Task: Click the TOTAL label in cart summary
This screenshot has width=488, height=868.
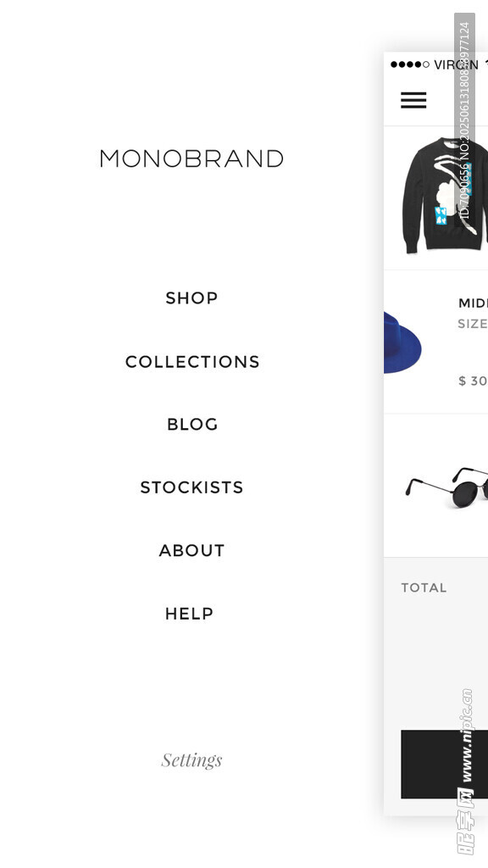Action: point(424,588)
